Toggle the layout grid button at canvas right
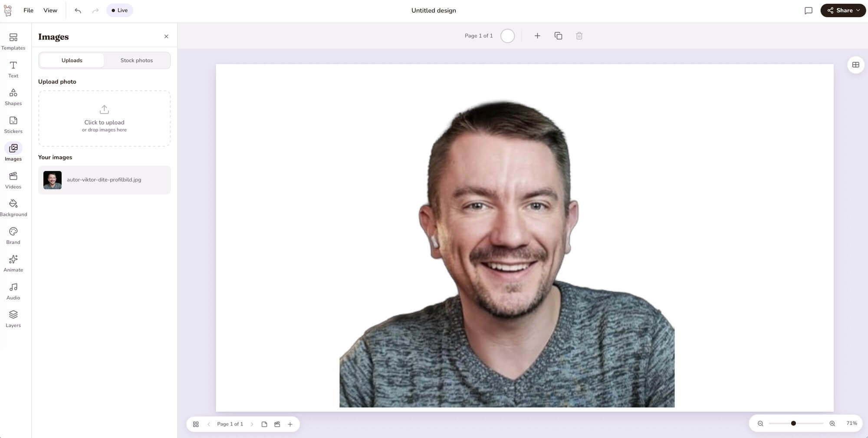 click(x=855, y=65)
